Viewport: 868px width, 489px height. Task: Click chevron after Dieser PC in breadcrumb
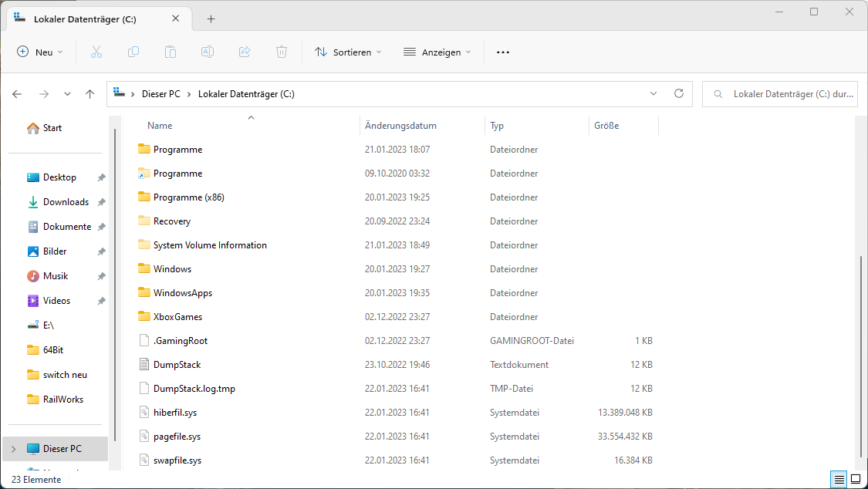pos(189,94)
